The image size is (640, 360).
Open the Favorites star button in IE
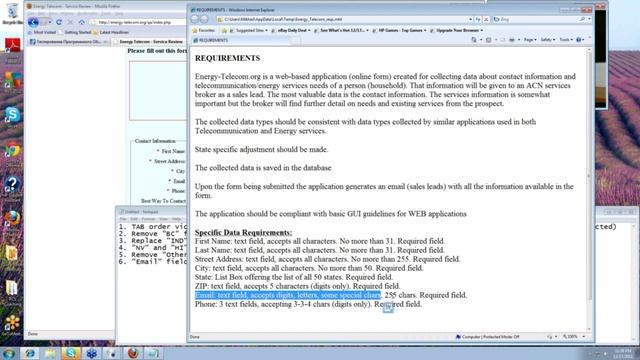[204, 31]
